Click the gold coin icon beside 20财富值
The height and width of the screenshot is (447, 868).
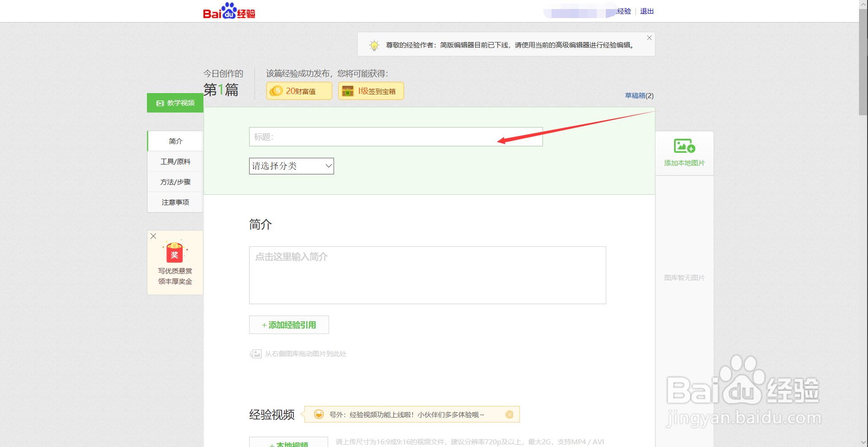pyautogui.click(x=277, y=91)
